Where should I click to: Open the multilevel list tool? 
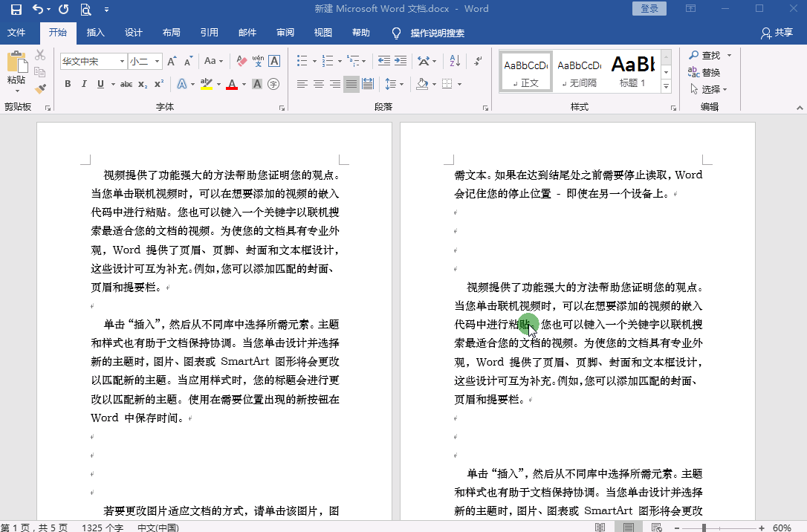[x=353, y=61]
